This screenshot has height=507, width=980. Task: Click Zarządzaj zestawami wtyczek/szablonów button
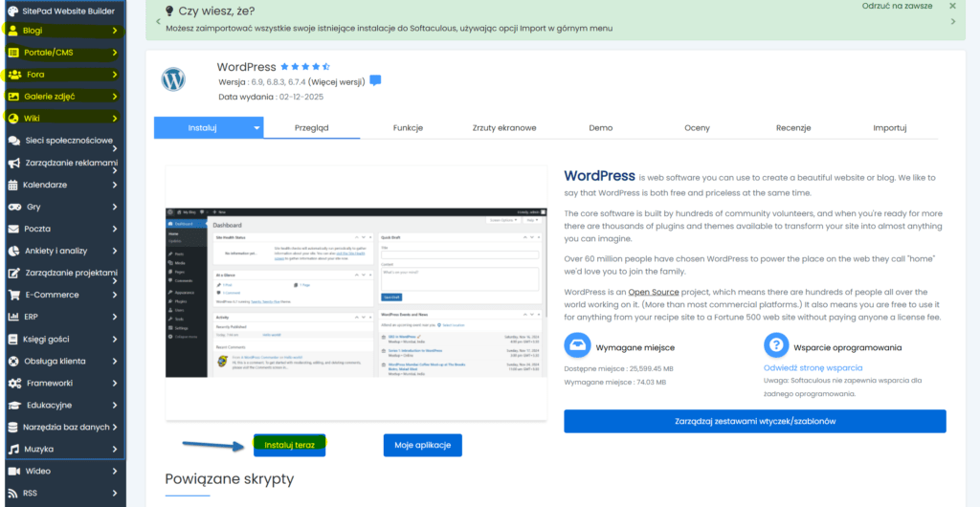pyautogui.click(x=755, y=422)
